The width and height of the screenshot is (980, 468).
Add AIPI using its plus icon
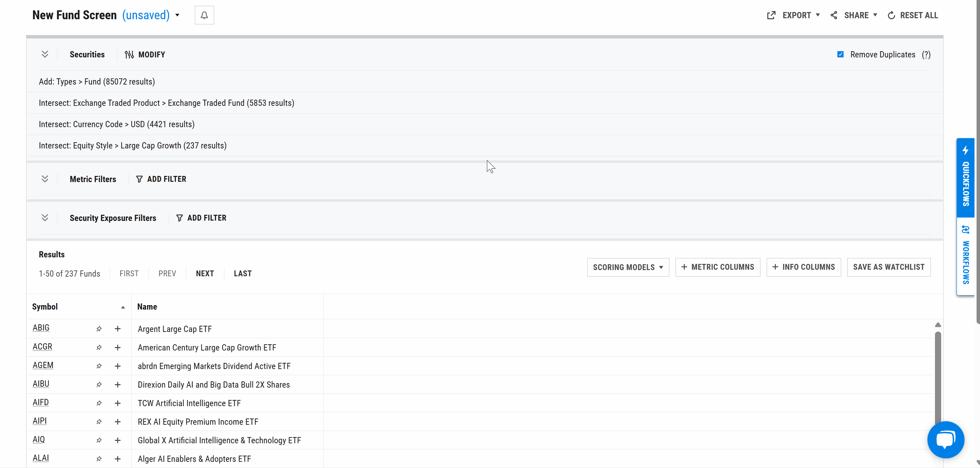pos(118,422)
